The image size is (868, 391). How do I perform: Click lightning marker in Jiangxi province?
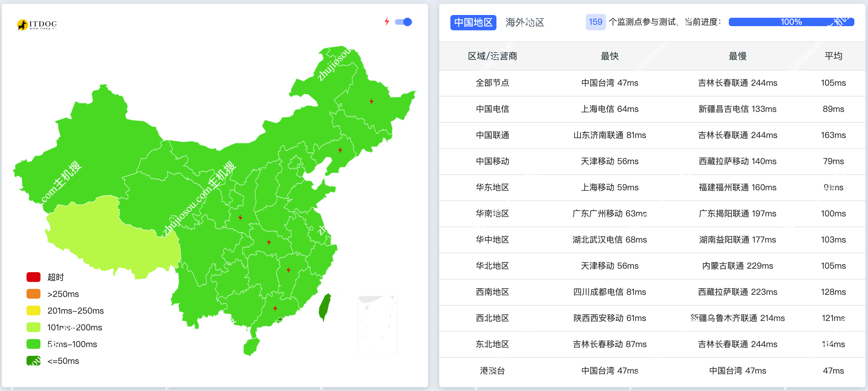tap(289, 270)
